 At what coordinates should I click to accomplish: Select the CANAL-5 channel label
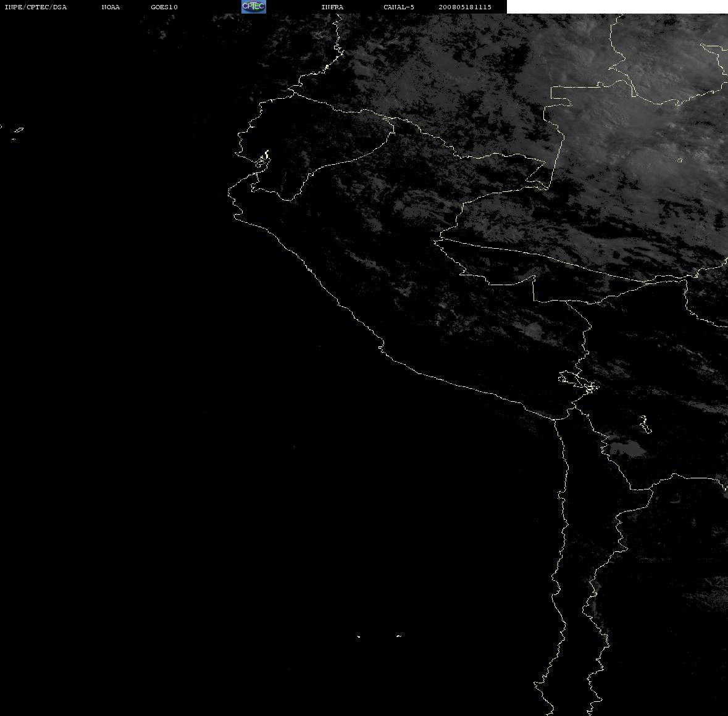399,7
